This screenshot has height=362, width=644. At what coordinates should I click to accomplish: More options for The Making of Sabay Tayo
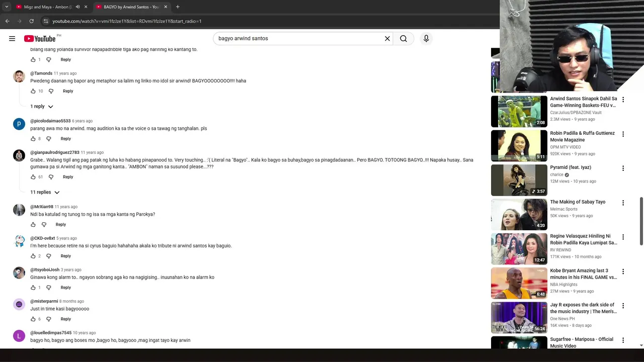click(623, 203)
